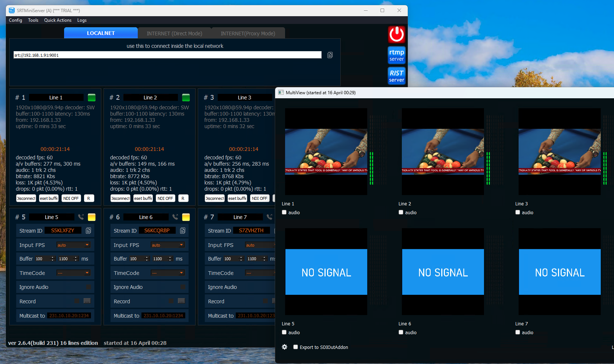
Task: Click NDI OFF on Line 1
Action: (71, 198)
